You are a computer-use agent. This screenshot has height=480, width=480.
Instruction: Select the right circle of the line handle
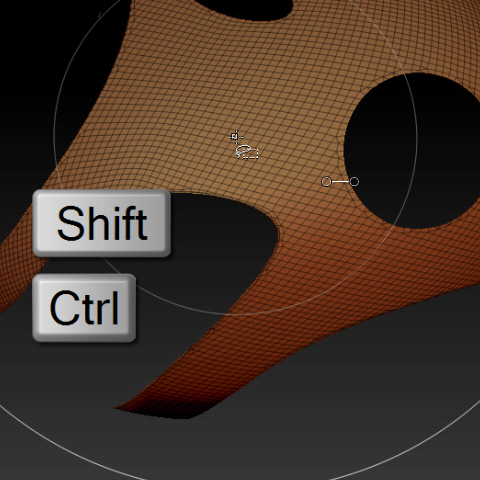tap(354, 182)
